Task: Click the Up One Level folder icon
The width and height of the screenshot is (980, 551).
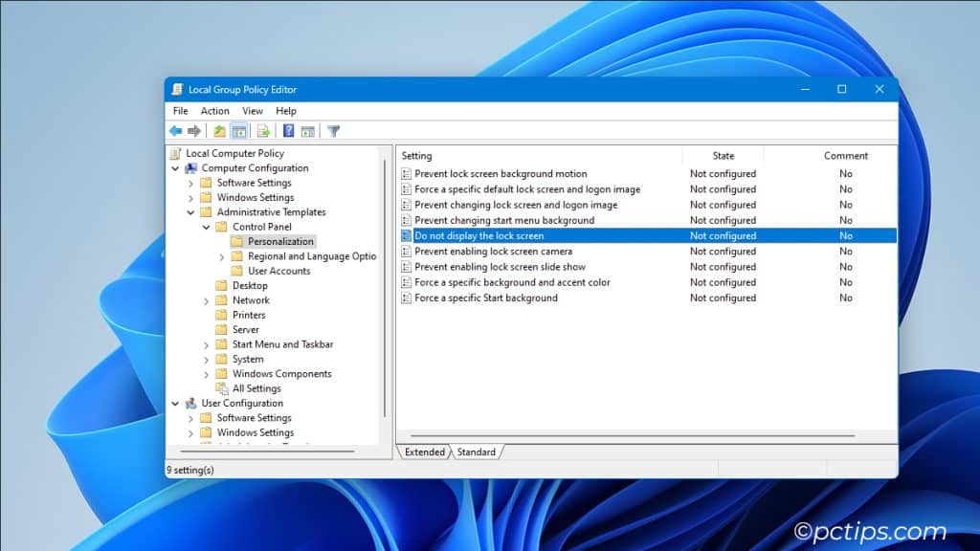Action: (220, 131)
